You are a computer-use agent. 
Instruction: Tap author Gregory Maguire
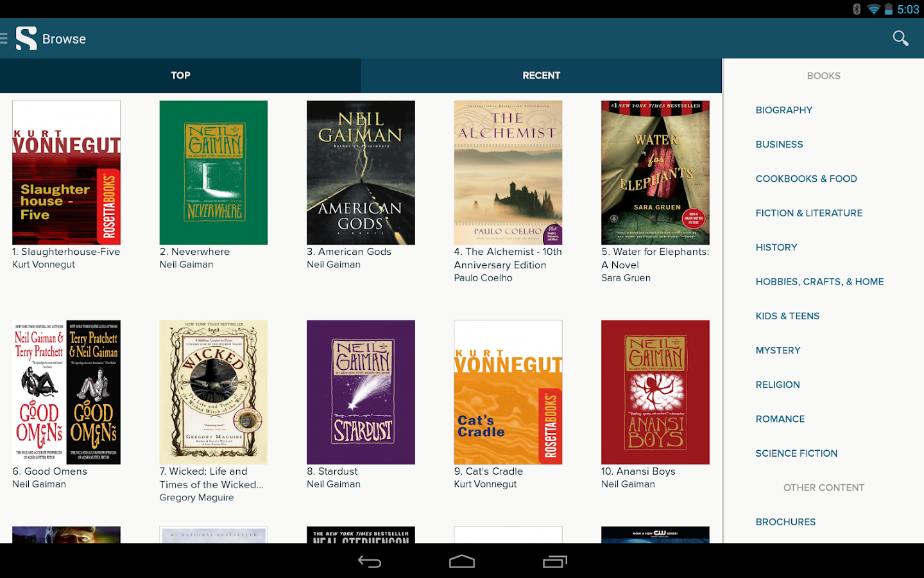click(x=197, y=498)
